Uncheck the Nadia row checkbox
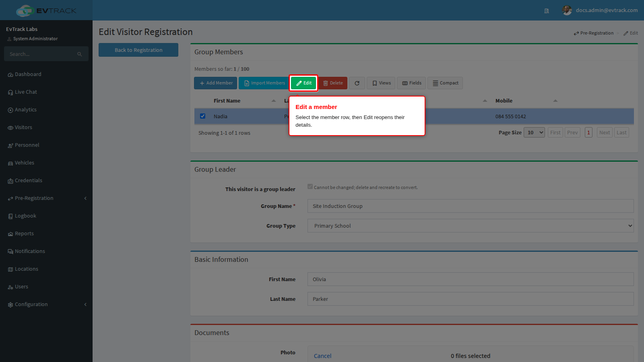Viewport: 644px width, 362px height. (203, 116)
